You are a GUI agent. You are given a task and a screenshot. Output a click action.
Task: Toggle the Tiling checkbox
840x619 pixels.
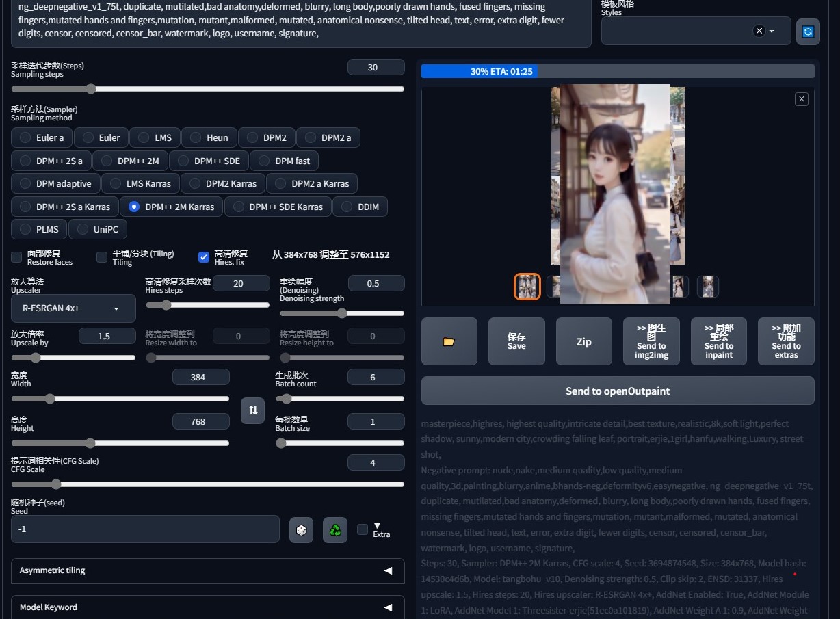pos(102,257)
